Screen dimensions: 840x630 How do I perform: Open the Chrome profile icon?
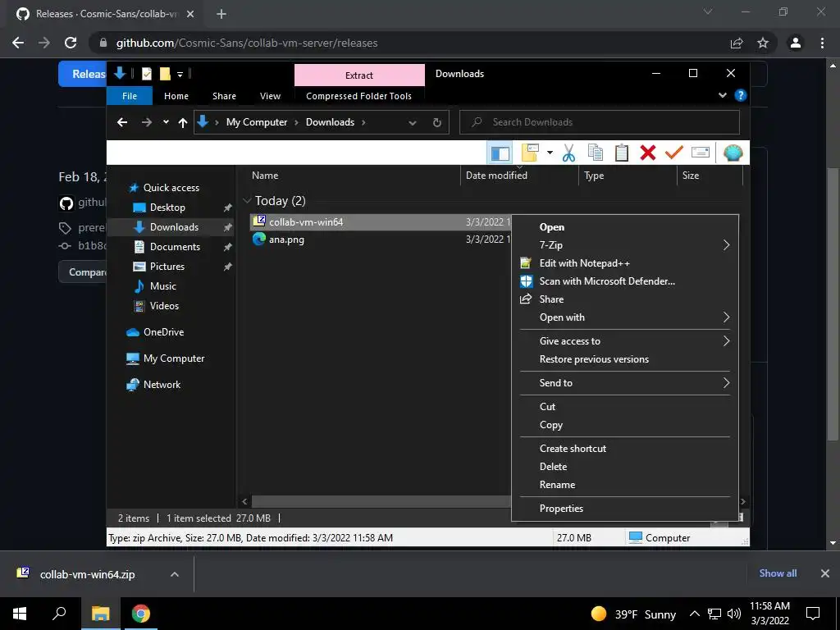pos(796,43)
